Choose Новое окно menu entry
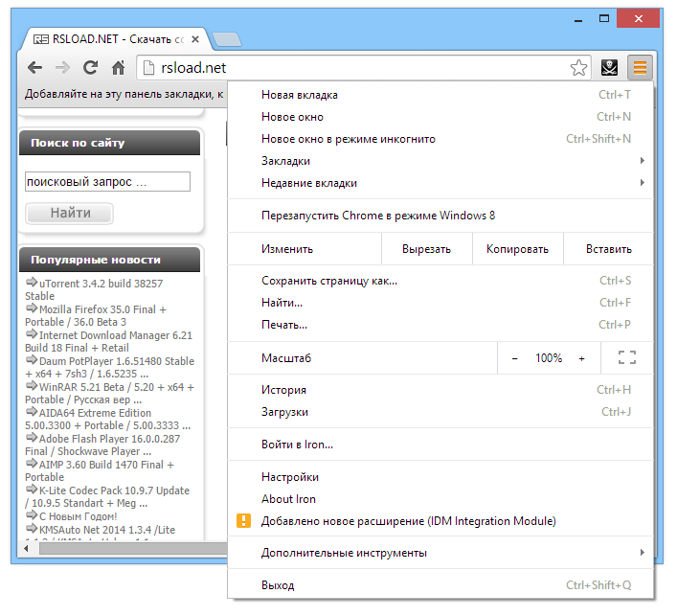The width and height of the screenshot is (677, 616). tap(440, 117)
